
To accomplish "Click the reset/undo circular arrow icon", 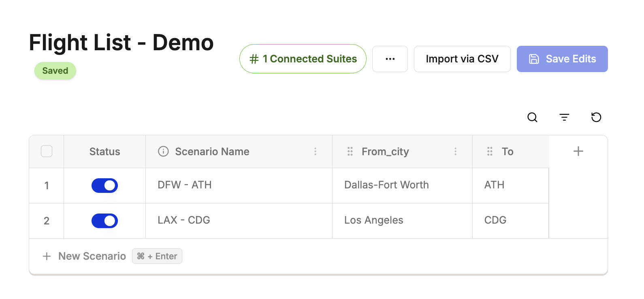I will 596,117.
